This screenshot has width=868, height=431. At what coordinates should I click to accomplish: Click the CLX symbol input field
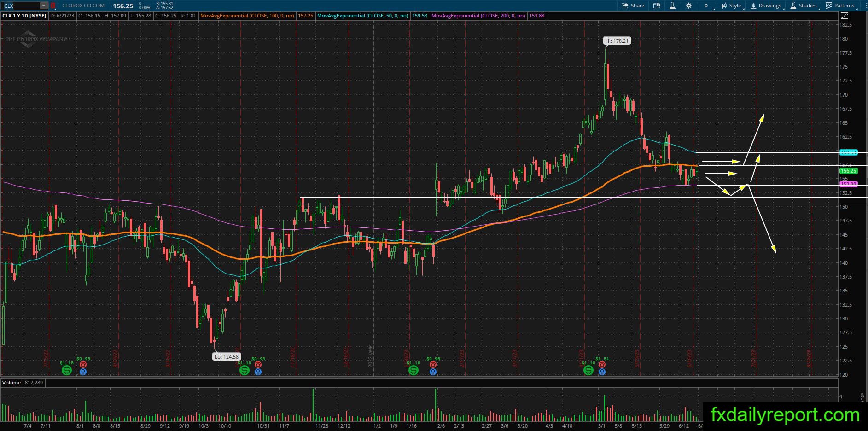[21, 6]
